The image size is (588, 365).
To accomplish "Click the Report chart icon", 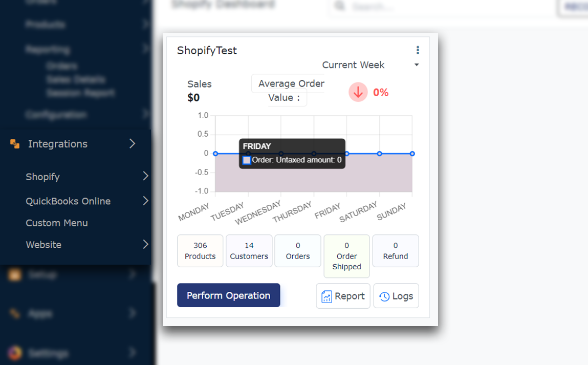I will click(x=326, y=296).
